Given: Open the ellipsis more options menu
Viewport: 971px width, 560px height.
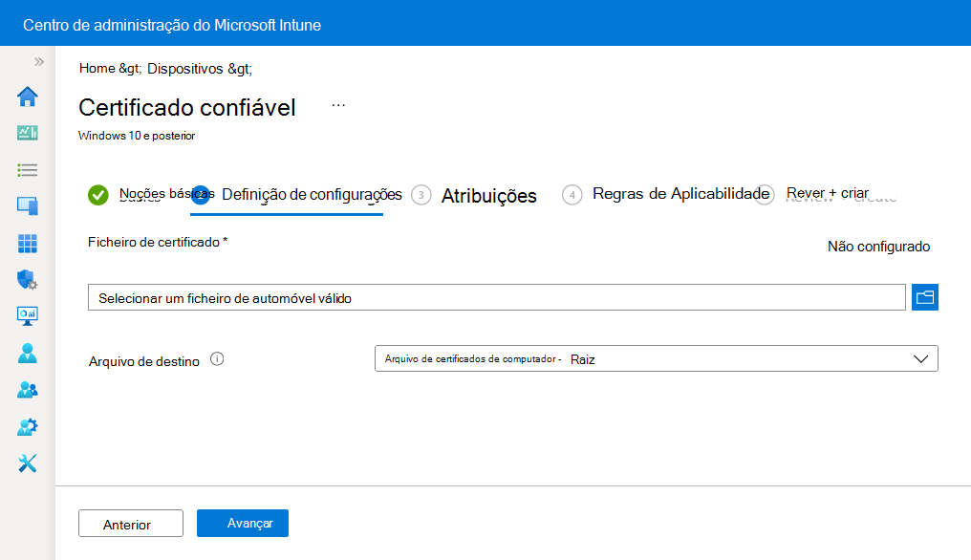Looking at the screenshot, I should click(x=338, y=105).
